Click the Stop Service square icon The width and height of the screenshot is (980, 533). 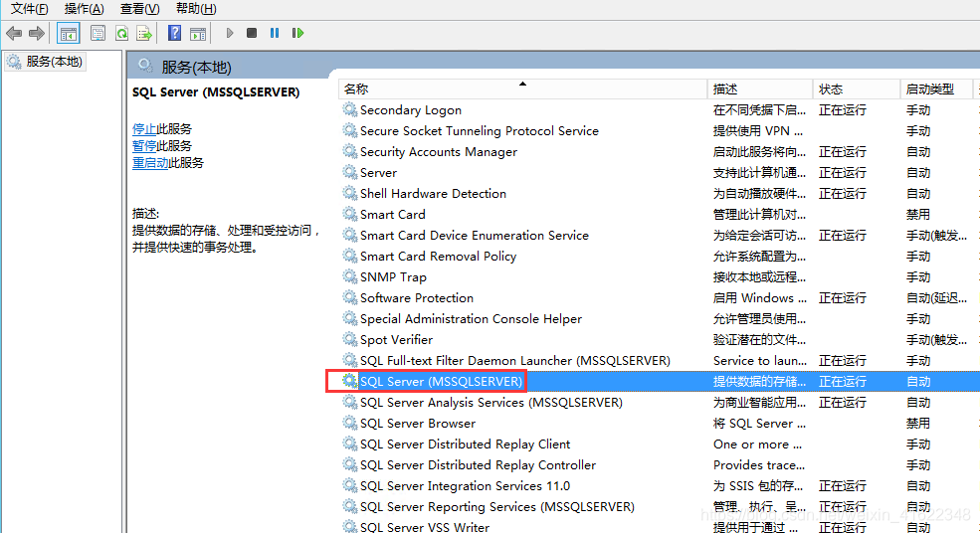[x=252, y=33]
